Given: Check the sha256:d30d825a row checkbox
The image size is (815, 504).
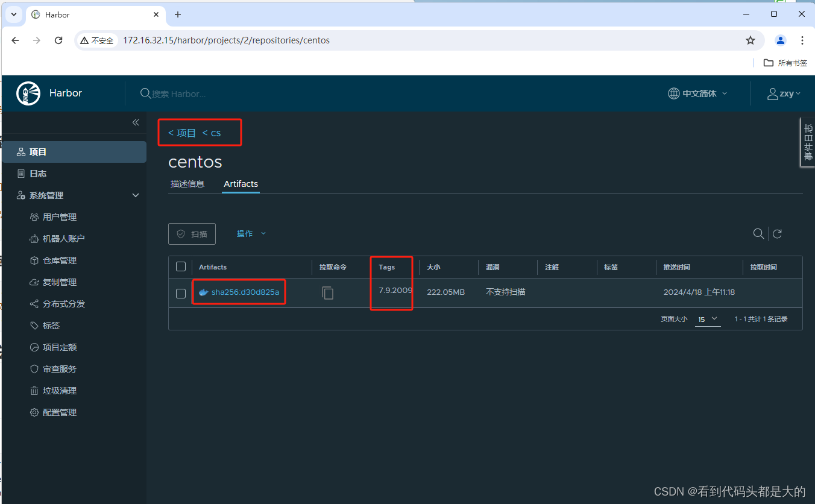Looking at the screenshot, I should [181, 294].
